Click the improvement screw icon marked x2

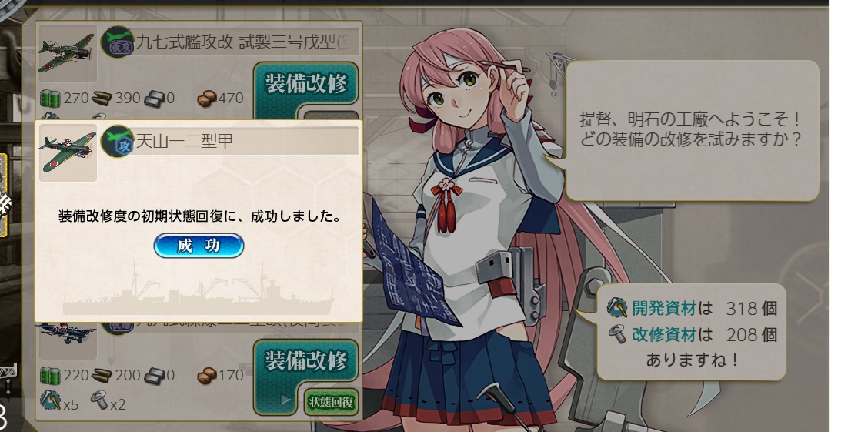pyautogui.click(x=99, y=400)
